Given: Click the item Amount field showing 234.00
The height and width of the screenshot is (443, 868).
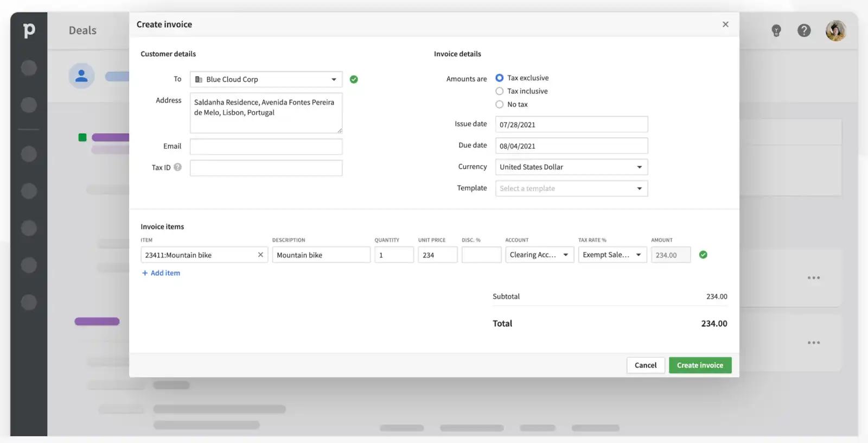Looking at the screenshot, I should (671, 255).
